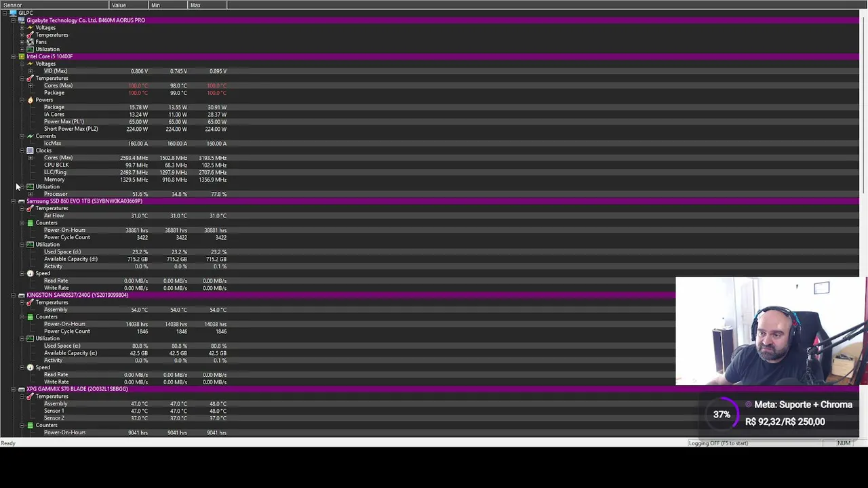The image size is (868, 488).
Task: Click the Utilization icon under Gigabyte board
Action: pyautogui.click(x=30, y=49)
